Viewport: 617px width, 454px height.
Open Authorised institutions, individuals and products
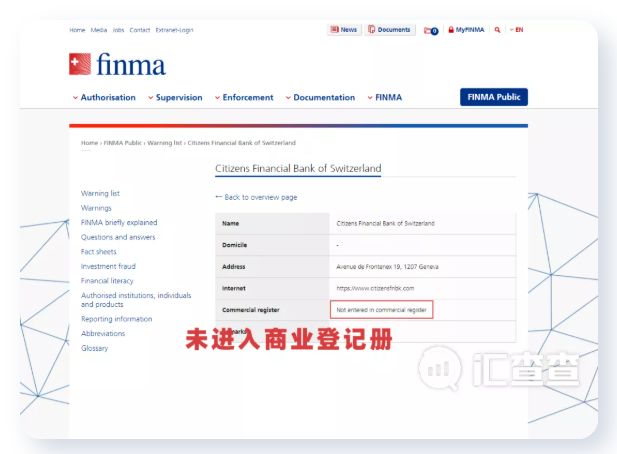136,300
